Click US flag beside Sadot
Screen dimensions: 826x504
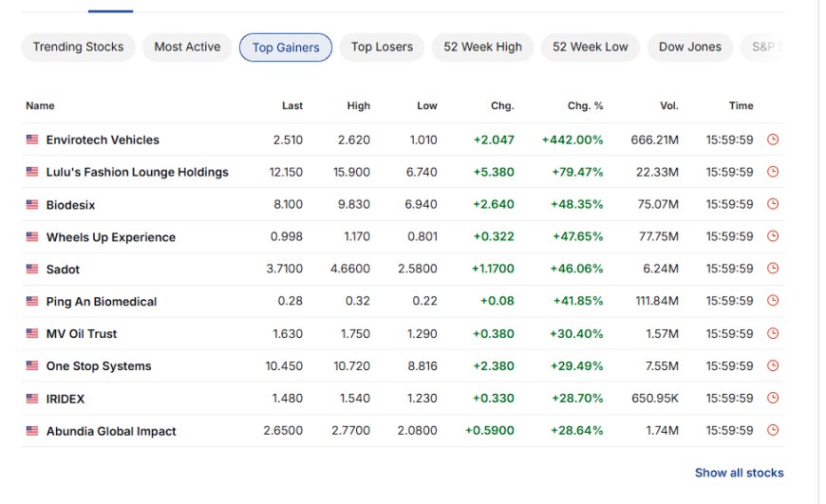[32, 270]
